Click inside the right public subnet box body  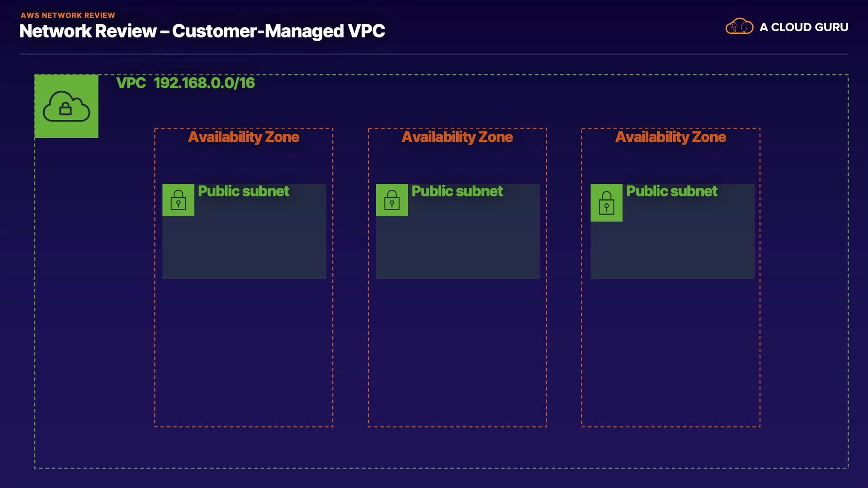pos(672,249)
